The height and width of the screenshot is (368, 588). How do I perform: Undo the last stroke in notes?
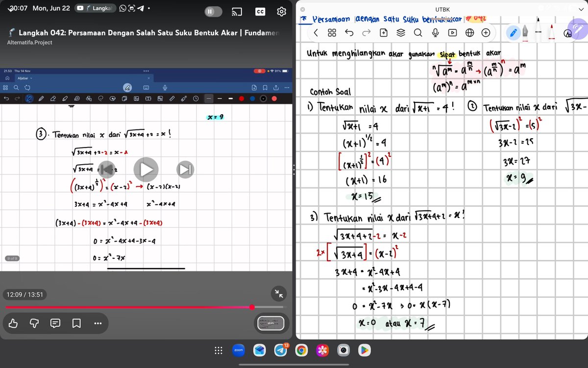(349, 32)
